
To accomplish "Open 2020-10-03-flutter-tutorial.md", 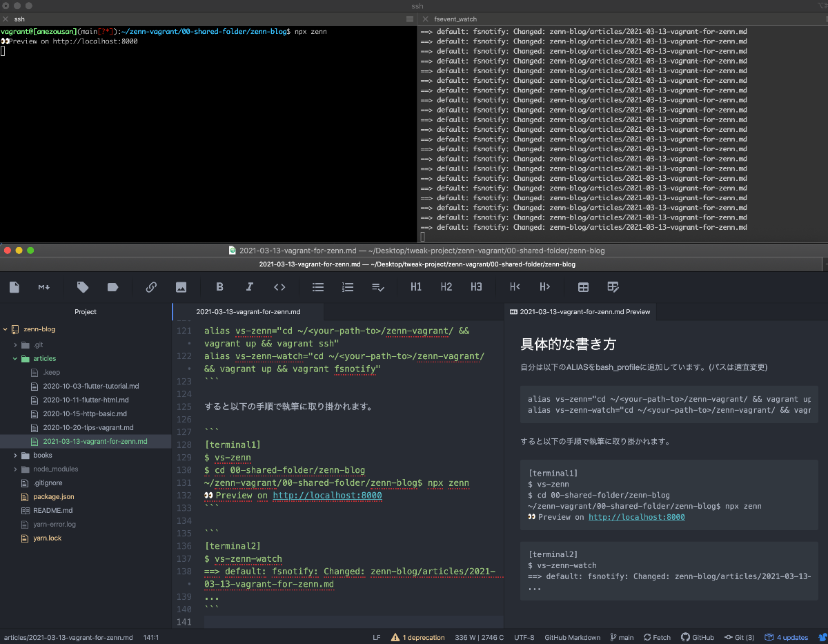I will 90,386.
